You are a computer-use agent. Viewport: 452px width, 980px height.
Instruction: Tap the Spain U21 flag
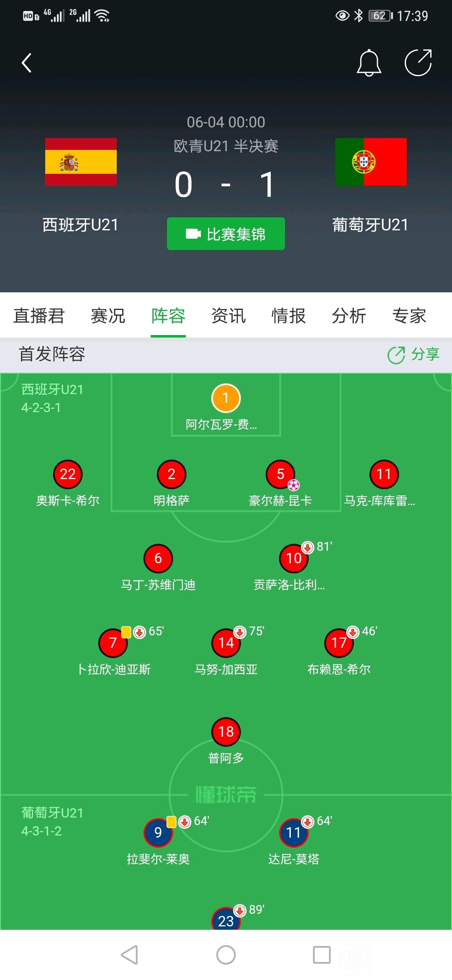(81, 162)
